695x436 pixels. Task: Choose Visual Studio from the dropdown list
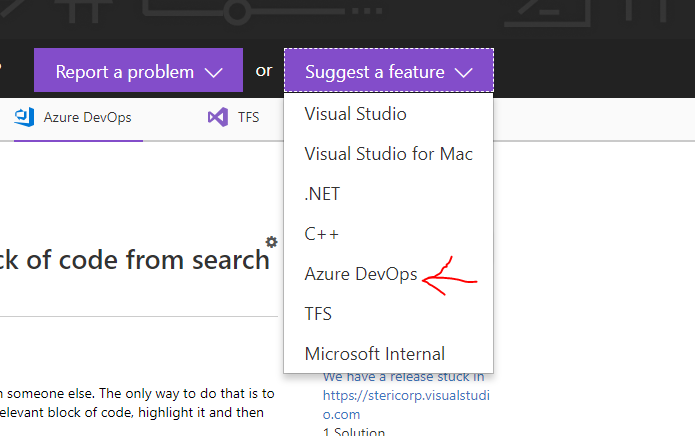[355, 114]
